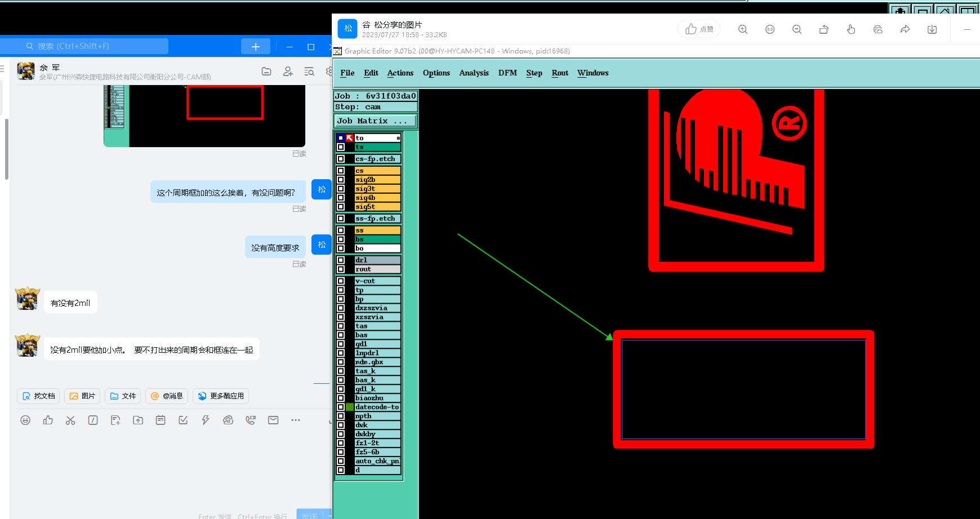This screenshot has width=980, height=519.
Task: Click the message 没有高度要求
Action: point(275,247)
